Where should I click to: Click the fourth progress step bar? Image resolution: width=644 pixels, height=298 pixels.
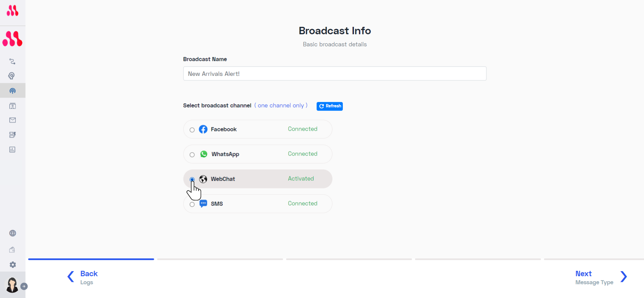coord(478,259)
